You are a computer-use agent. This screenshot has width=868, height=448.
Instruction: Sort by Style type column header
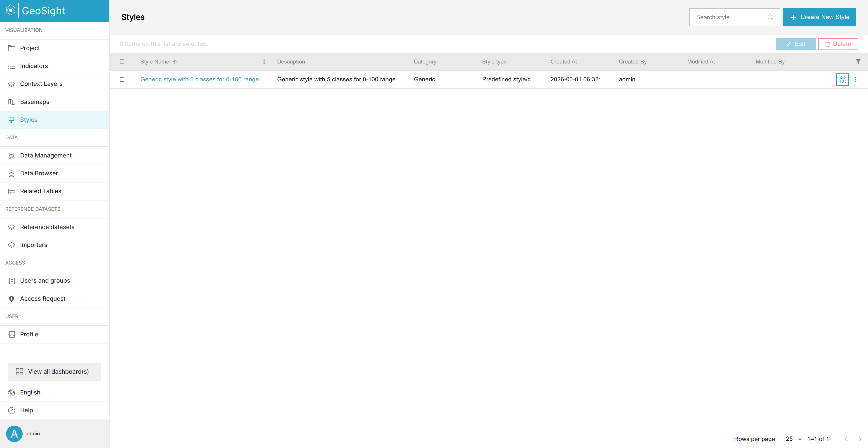click(x=494, y=62)
